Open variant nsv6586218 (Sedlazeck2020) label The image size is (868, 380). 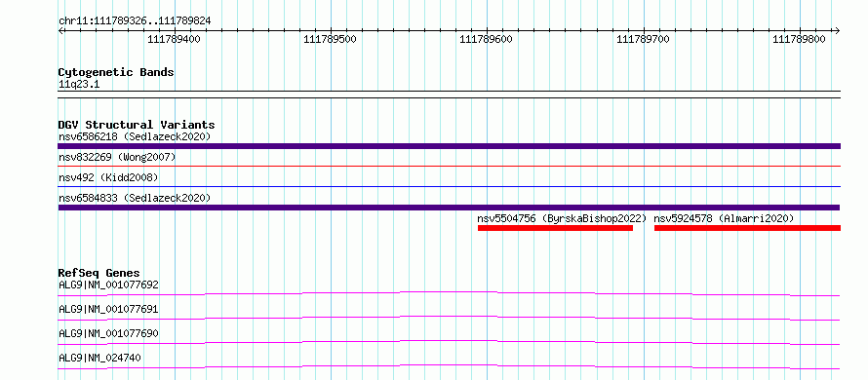[135, 136]
